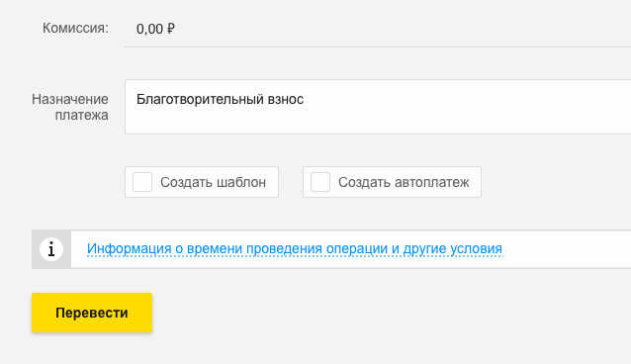Focus the Назначение платежа text field

[x=378, y=107]
